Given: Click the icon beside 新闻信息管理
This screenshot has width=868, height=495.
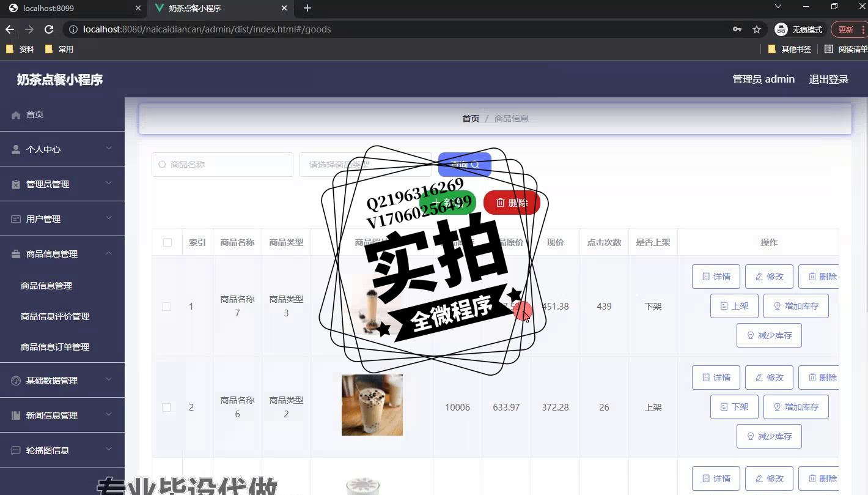Looking at the screenshot, I should pyautogui.click(x=16, y=415).
